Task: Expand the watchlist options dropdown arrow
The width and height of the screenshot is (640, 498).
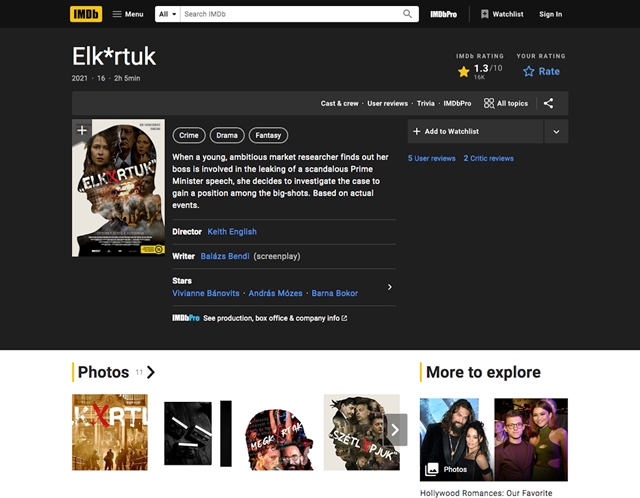Action: click(x=556, y=131)
